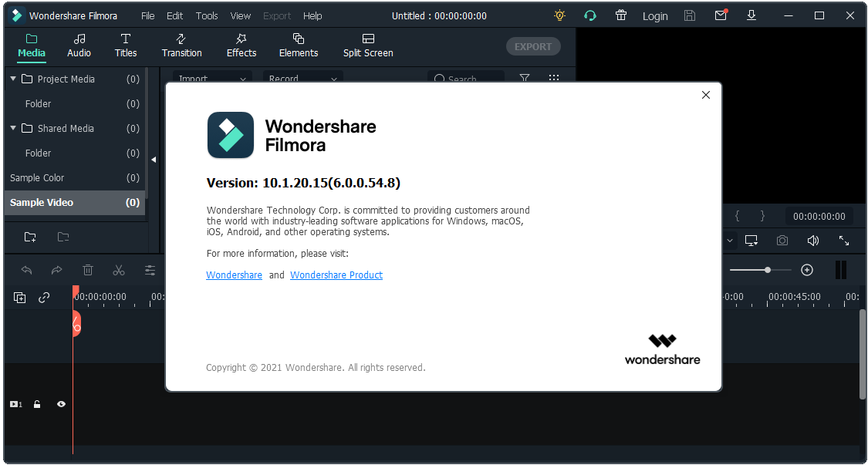Click the Login button

pyautogui.click(x=655, y=16)
